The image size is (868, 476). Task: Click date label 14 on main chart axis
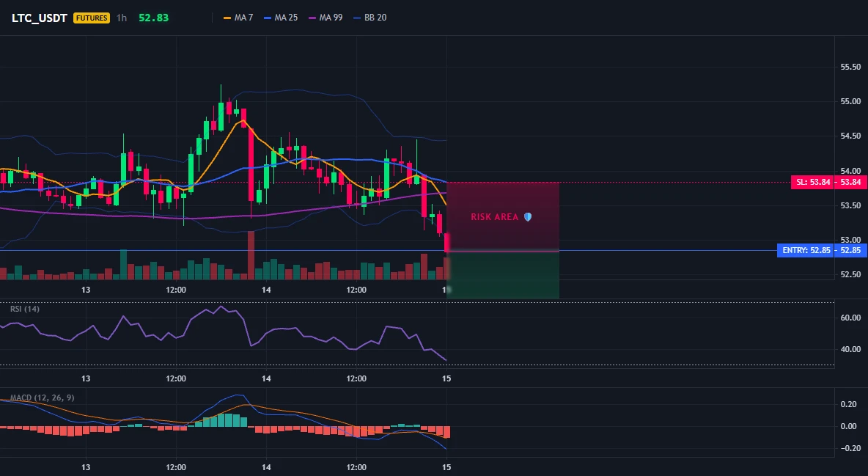[266, 290]
